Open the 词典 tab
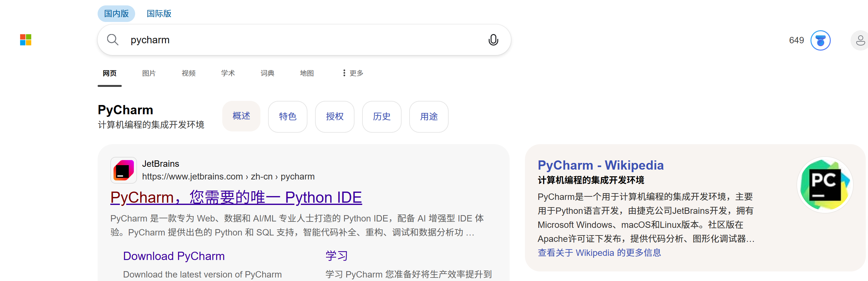Screen dimensions: 868x281 [x=267, y=73]
